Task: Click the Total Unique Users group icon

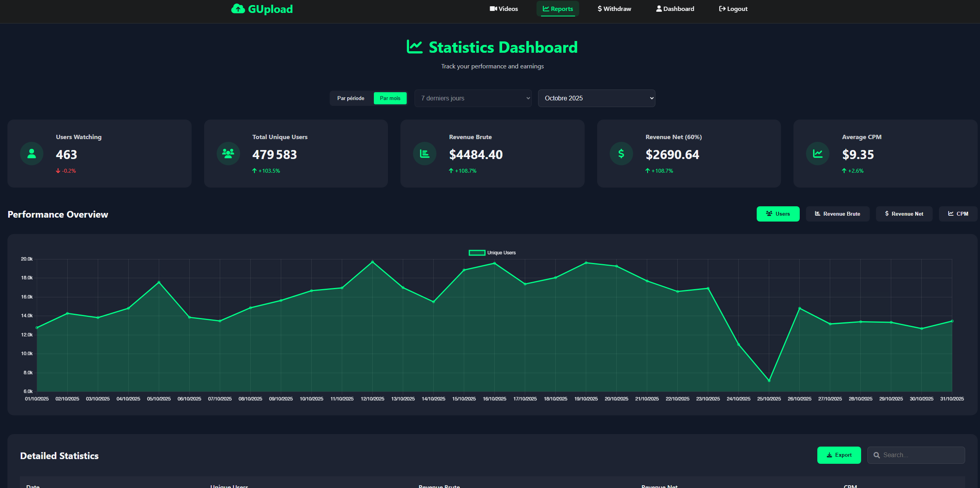Action: point(228,154)
